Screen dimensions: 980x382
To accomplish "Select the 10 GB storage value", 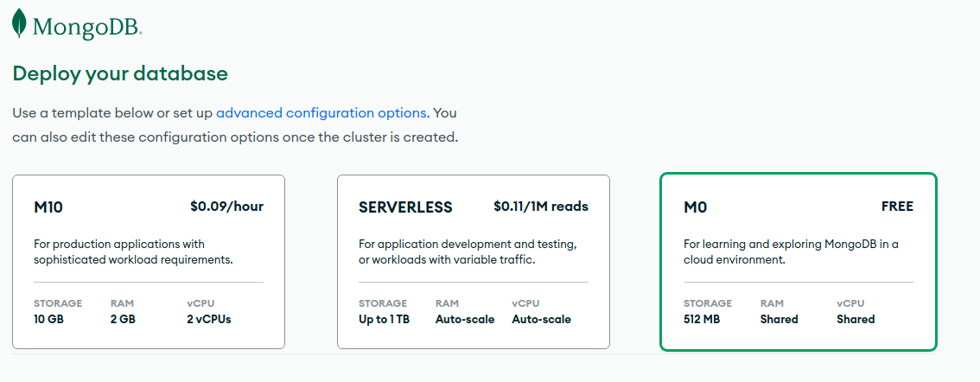I will [x=48, y=319].
